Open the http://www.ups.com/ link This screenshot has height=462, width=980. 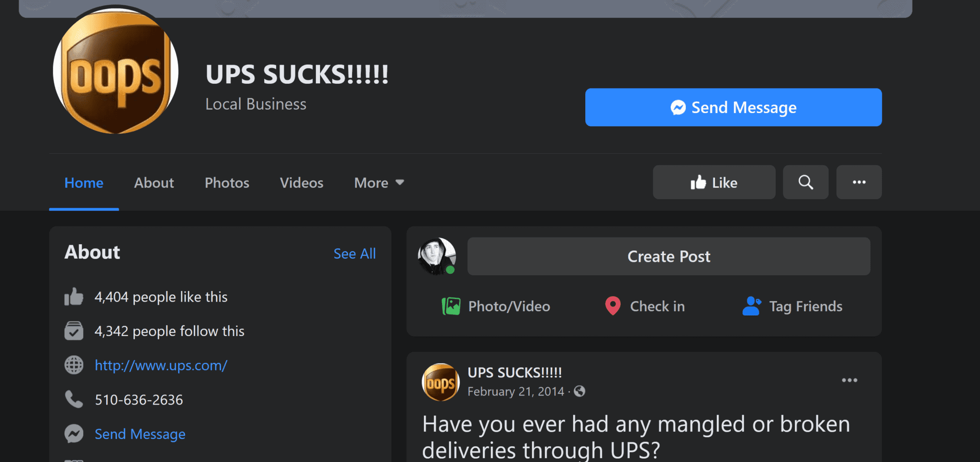click(161, 365)
